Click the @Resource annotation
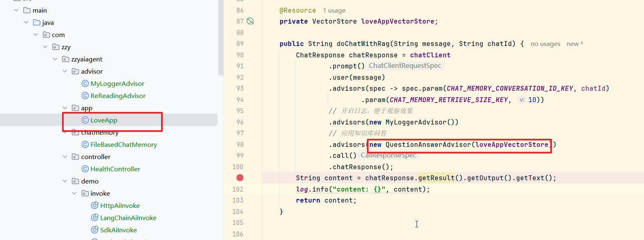The height and width of the screenshot is (240, 644). pyautogui.click(x=298, y=11)
